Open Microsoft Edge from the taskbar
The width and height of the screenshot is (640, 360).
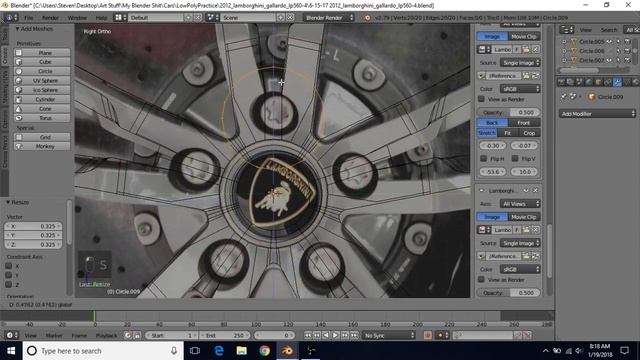pos(219,351)
